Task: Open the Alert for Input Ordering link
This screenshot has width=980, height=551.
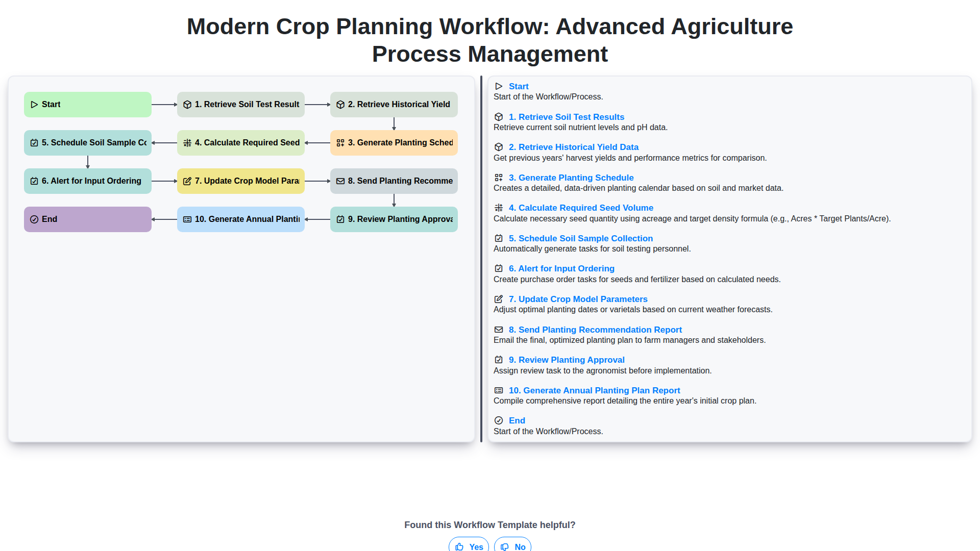Action: point(561,269)
